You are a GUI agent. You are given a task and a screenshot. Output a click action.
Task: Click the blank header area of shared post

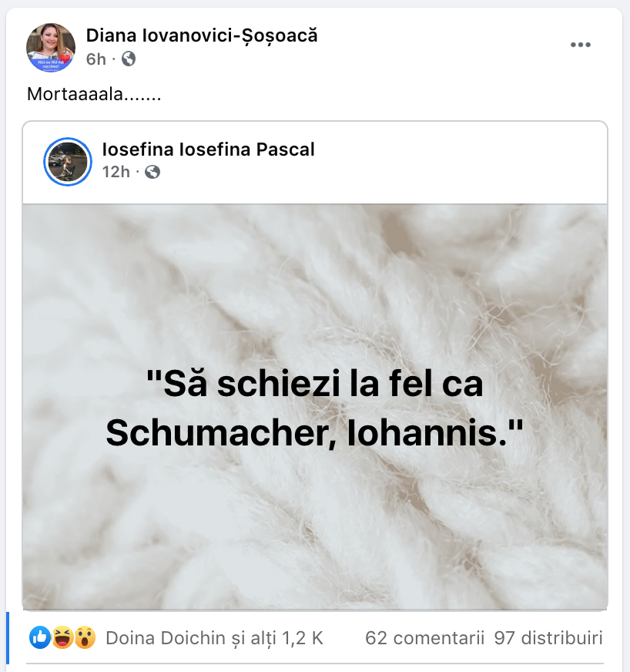coord(462,162)
